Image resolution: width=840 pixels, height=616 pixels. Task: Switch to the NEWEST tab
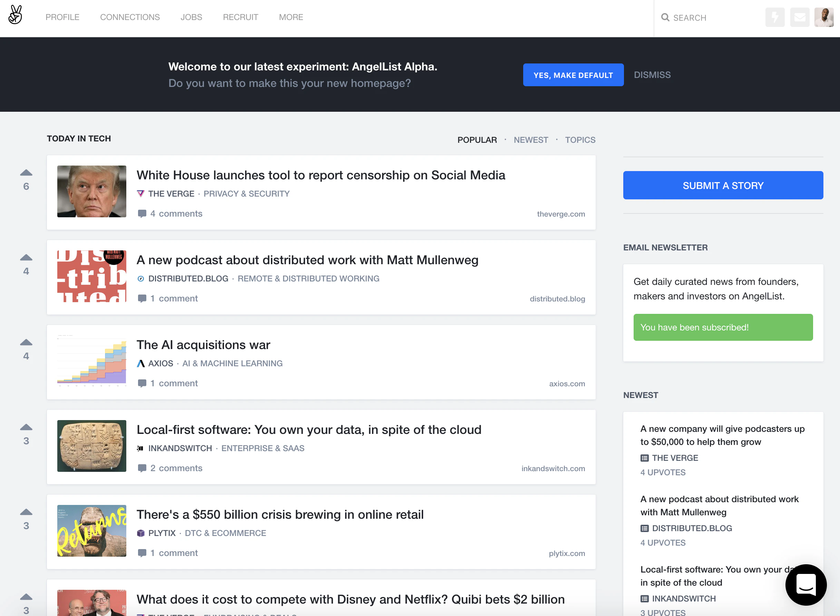[530, 140]
